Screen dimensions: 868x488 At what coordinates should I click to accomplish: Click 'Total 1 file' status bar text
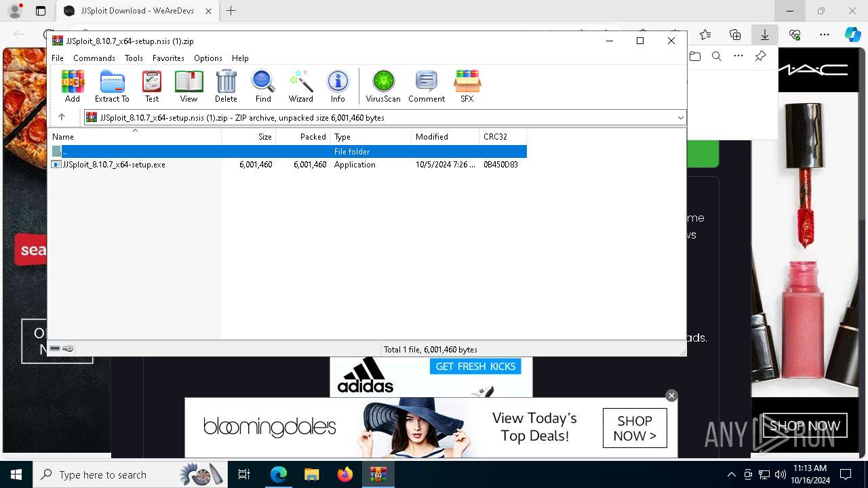[x=430, y=350]
